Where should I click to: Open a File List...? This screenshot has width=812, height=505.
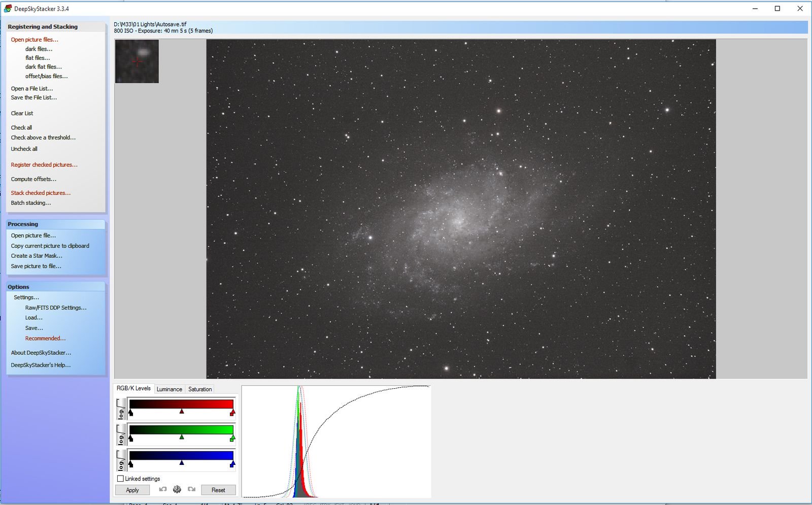click(x=32, y=88)
